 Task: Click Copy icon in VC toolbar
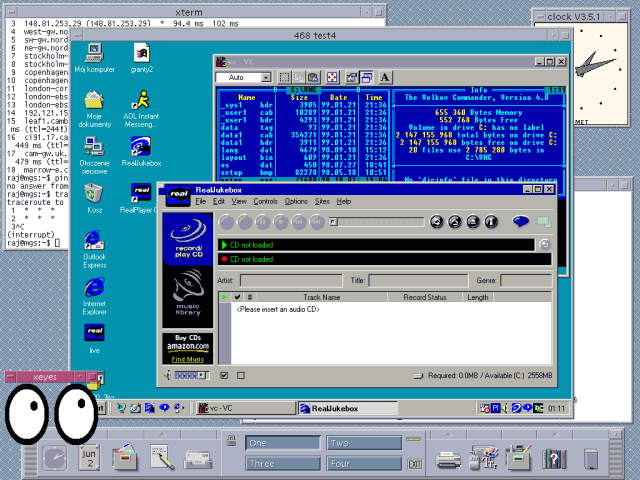[299, 77]
